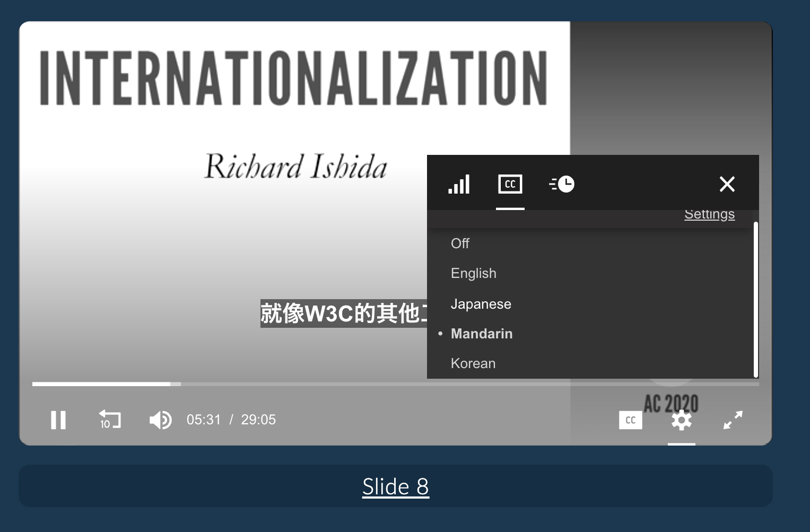This screenshot has height=532, width=810.
Task: Open the Slide 8 link
Action: point(396,486)
